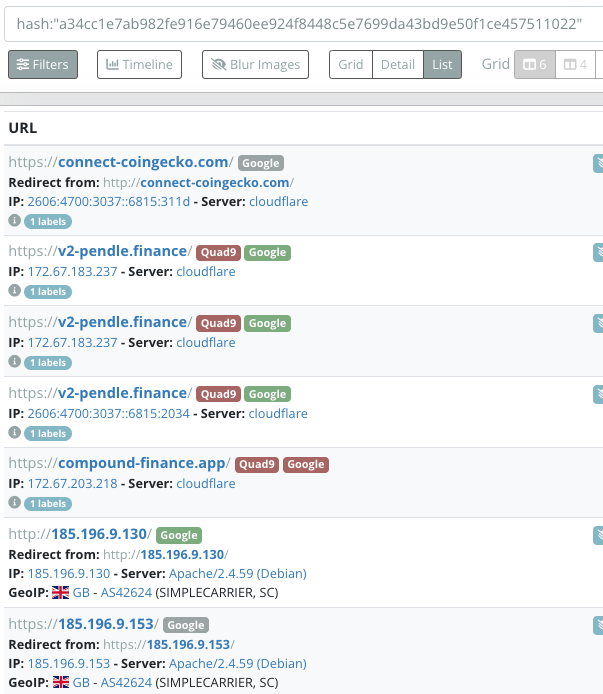Toggle the Blur Images option
The image size is (603, 694).
pos(255,65)
